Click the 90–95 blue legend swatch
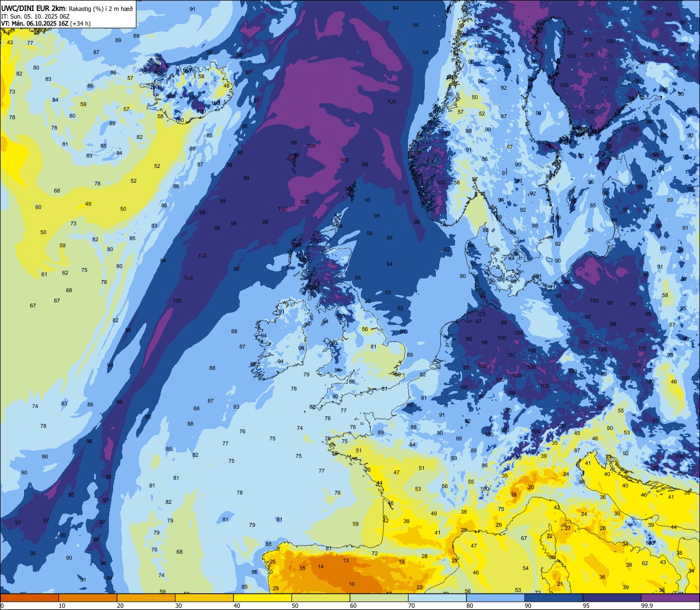The width and height of the screenshot is (700, 610). click(553, 597)
